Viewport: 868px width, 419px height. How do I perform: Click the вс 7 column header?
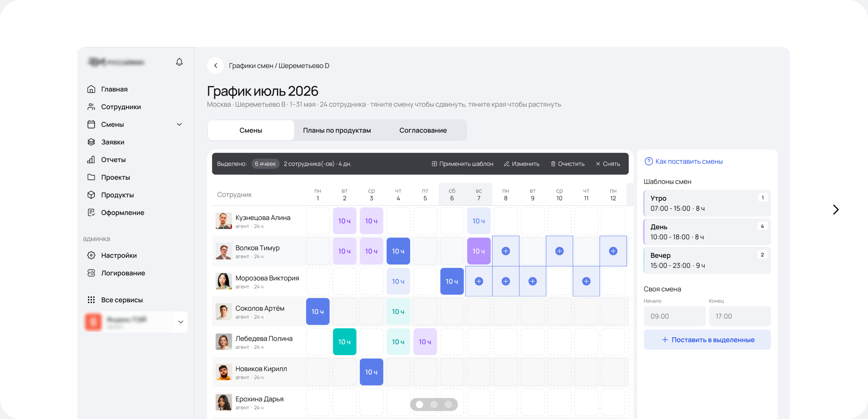[x=479, y=195]
